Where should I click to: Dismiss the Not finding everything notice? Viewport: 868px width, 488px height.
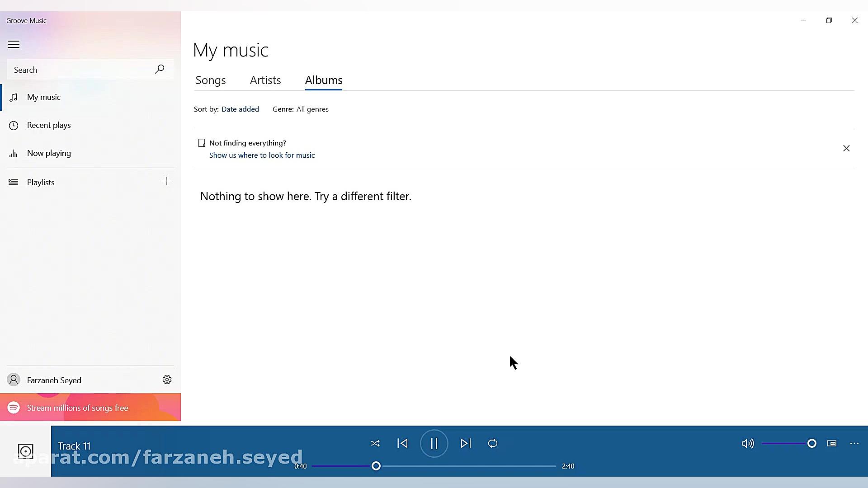point(846,148)
